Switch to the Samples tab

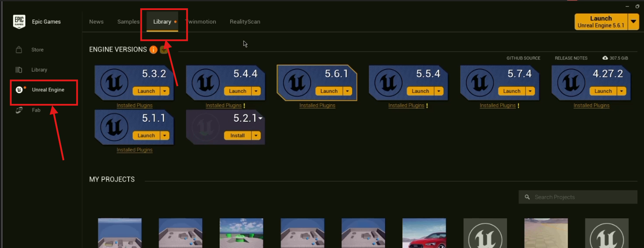point(129,22)
